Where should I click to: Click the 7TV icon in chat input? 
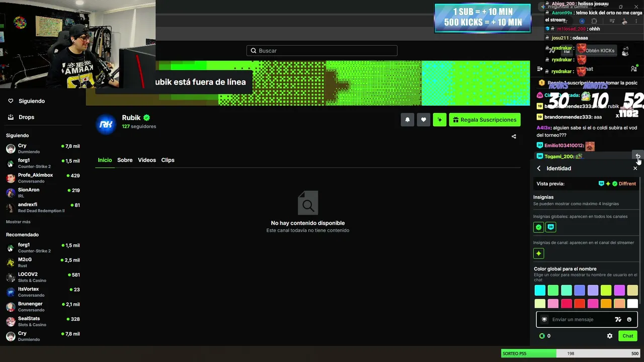click(x=618, y=319)
